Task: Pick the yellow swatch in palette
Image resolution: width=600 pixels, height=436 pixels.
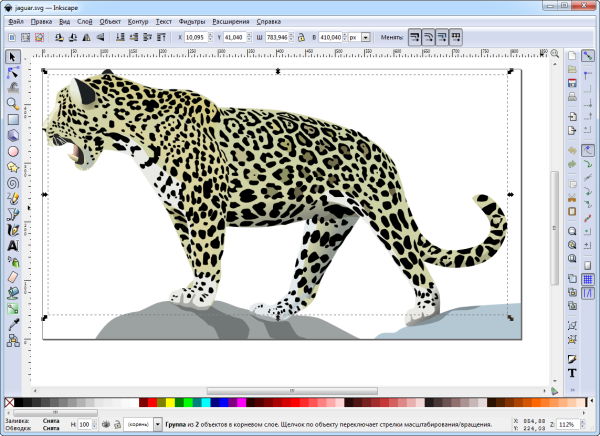Action: click(169, 403)
